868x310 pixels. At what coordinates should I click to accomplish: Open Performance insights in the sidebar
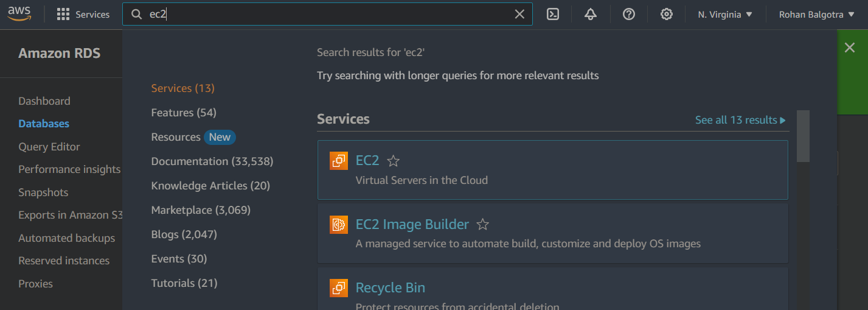tap(69, 169)
